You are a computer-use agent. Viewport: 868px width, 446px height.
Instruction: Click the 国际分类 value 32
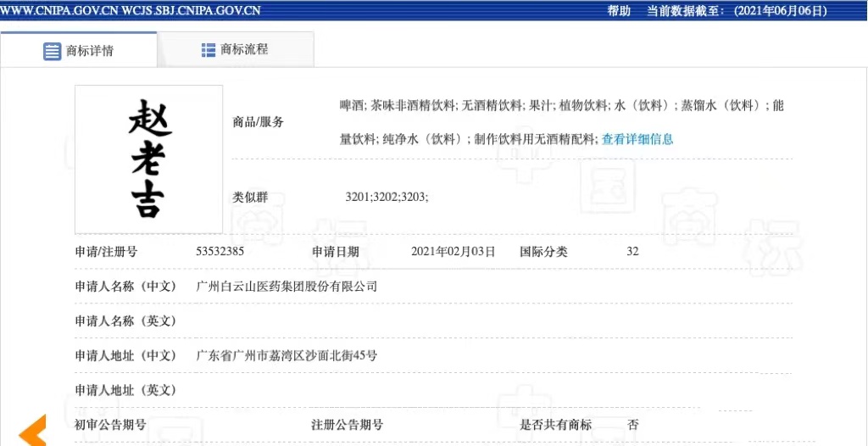[x=632, y=252]
